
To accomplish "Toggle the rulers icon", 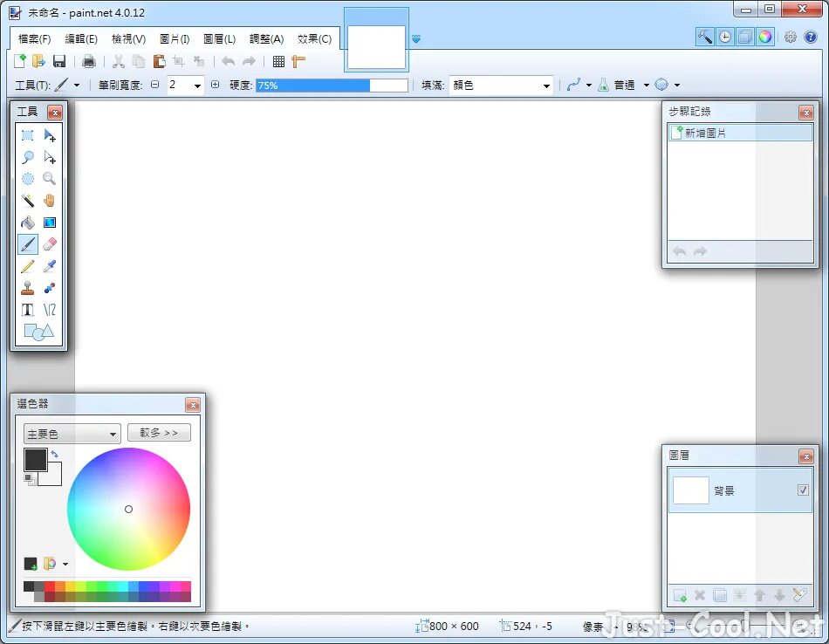I will click(298, 61).
